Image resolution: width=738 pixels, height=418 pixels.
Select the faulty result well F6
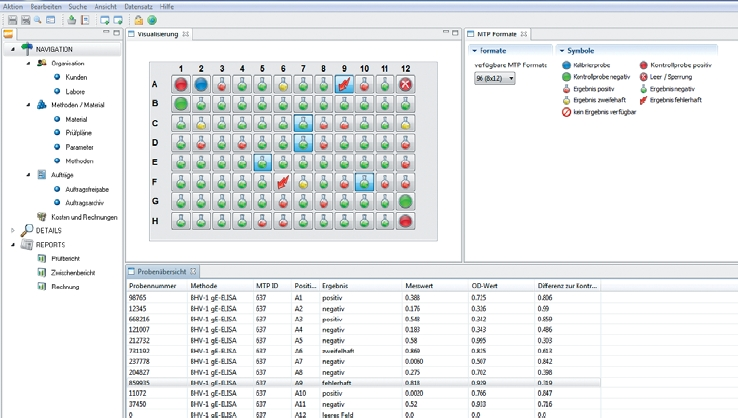[x=283, y=182]
